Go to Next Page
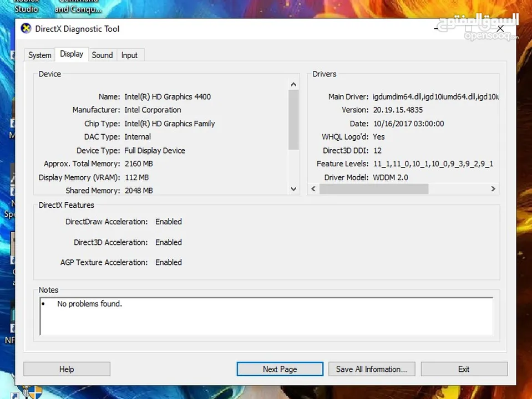 pyautogui.click(x=280, y=369)
